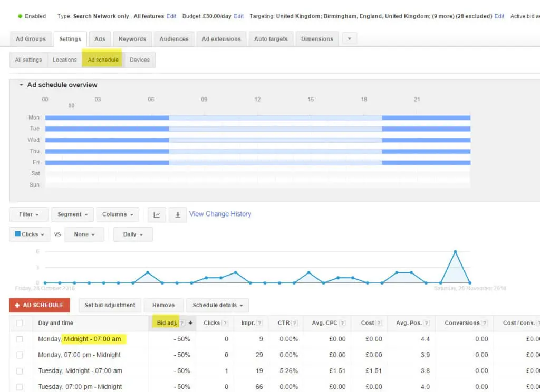This screenshot has height=392, width=540.
Task: Click the green Enabled status dot
Action: (20, 16)
